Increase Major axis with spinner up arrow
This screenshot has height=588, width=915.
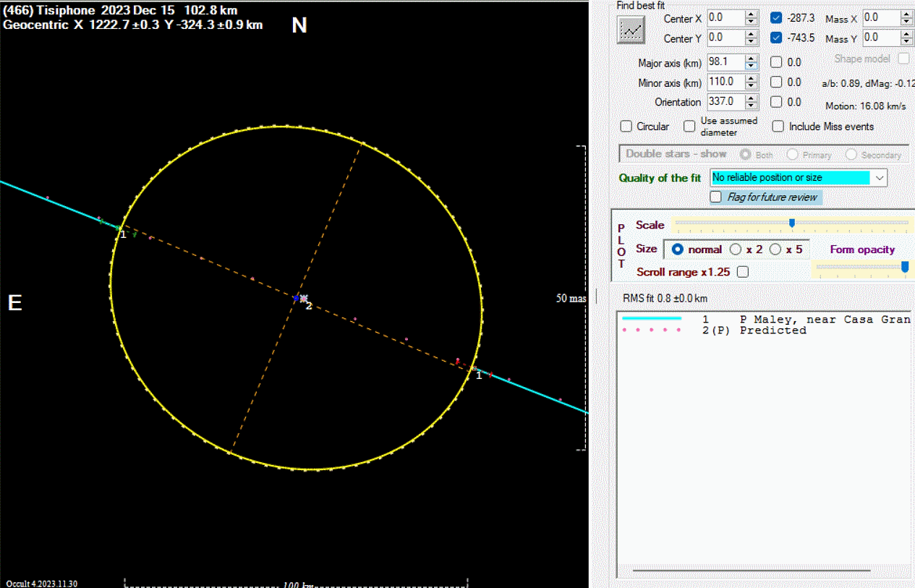(x=752, y=59)
